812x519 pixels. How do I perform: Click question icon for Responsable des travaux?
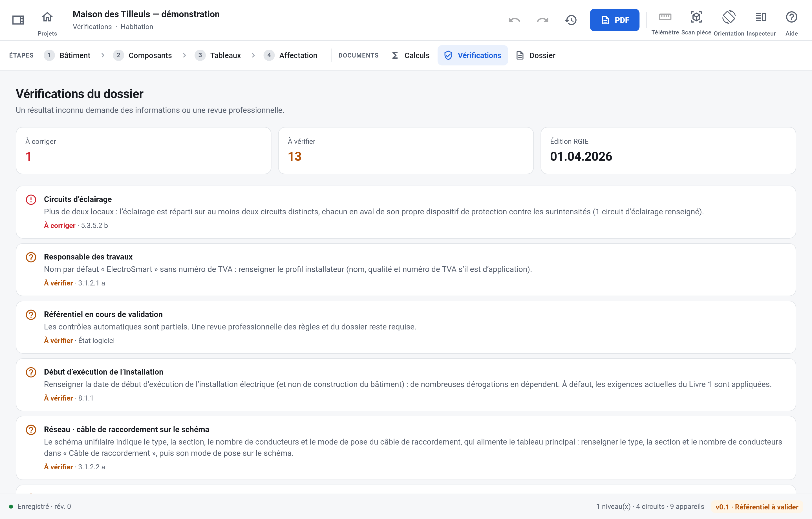[31, 257]
